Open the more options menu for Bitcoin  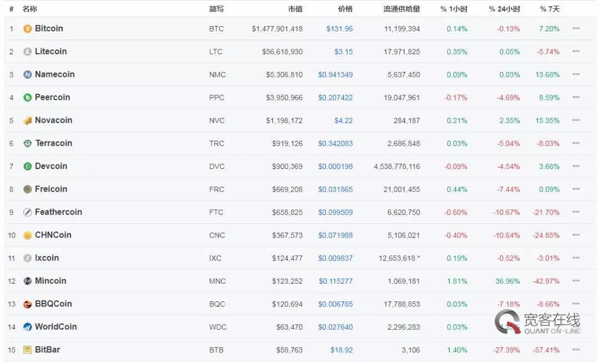[x=576, y=28]
